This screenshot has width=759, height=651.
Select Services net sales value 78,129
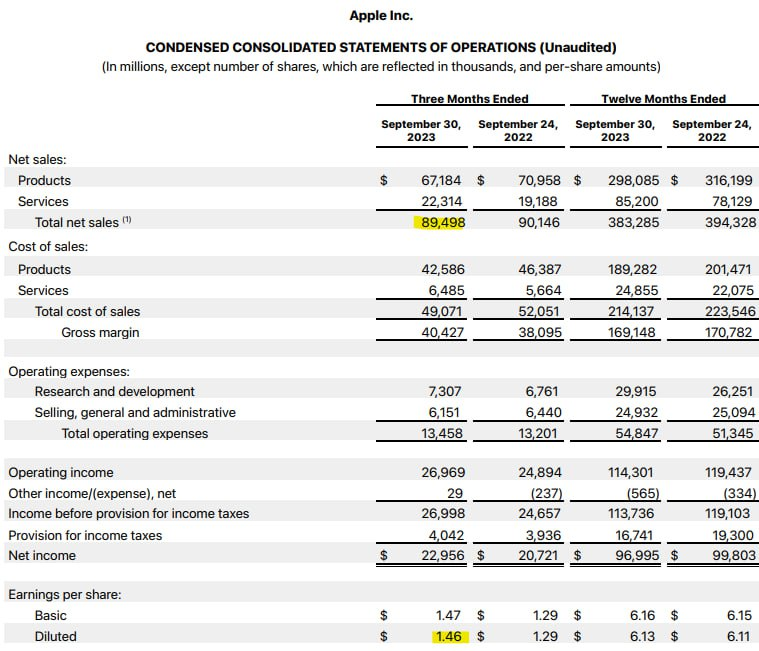click(x=732, y=201)
